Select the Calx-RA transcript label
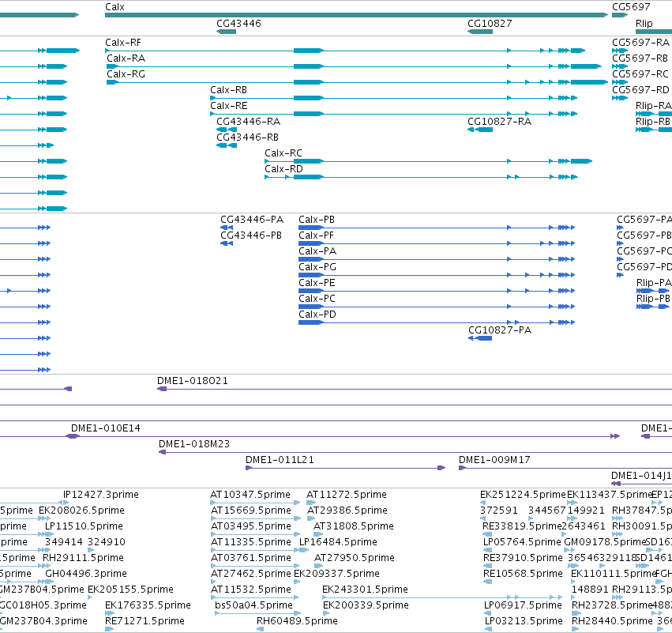This screenshot has width=672, height=633. pyautogui.click(x=126, y=58)
